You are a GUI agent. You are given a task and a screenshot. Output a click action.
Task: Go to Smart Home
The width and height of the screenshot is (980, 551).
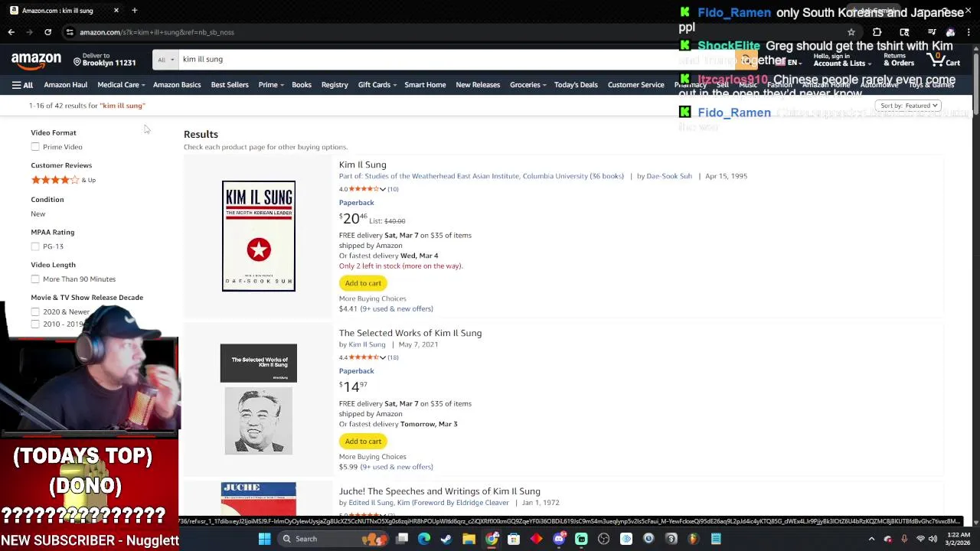coord(425,85)
